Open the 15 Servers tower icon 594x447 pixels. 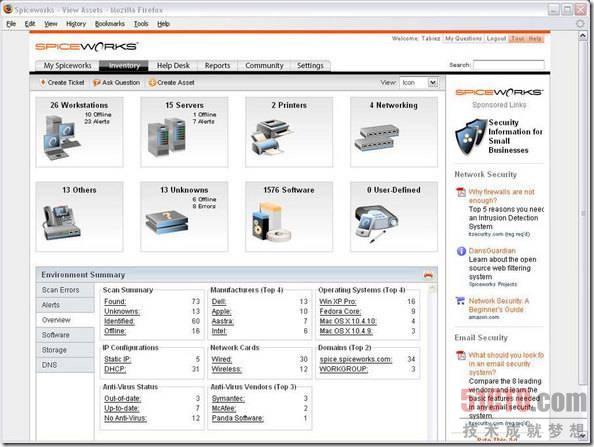(167, 137)
